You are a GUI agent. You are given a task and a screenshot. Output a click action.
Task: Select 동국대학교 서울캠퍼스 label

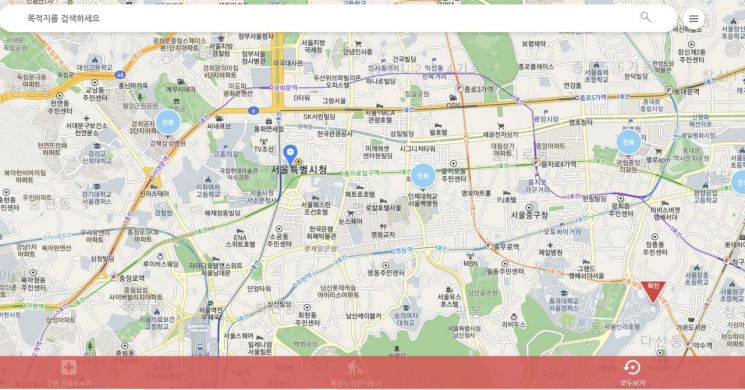pyautogui.click(x=564, y=304)
